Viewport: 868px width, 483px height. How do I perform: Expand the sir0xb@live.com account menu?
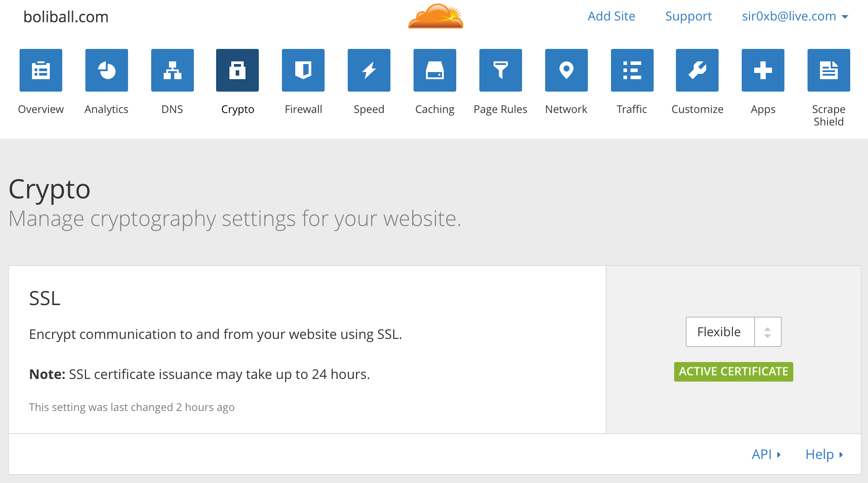(795, 16)
